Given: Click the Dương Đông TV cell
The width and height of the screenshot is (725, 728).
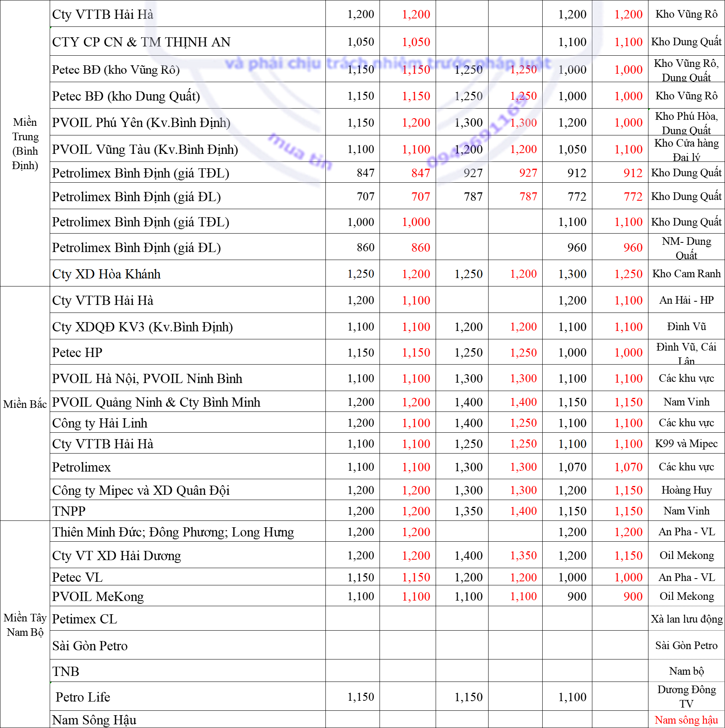Looking at the screenshot, I should (687, 697).
